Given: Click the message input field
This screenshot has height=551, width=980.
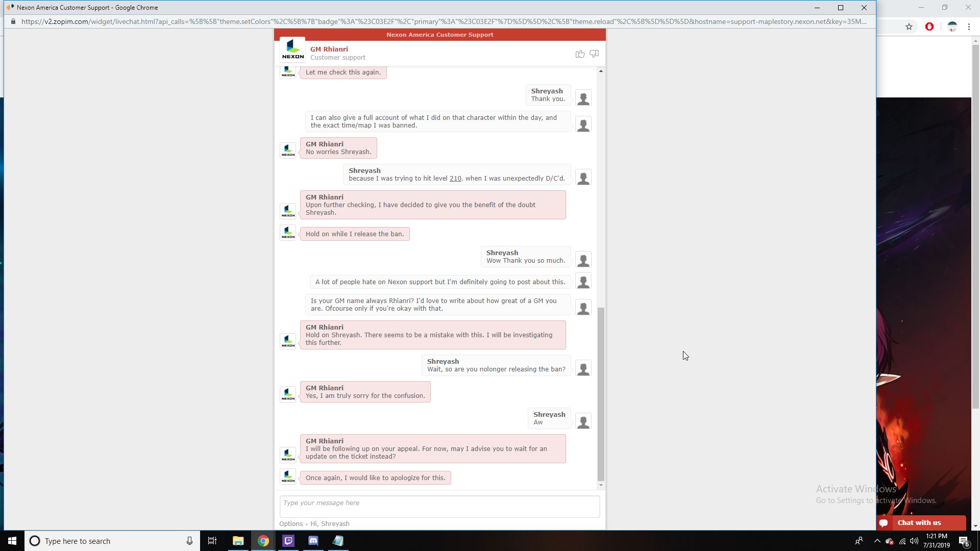Looking at the screenshot, I should point(439,506).
